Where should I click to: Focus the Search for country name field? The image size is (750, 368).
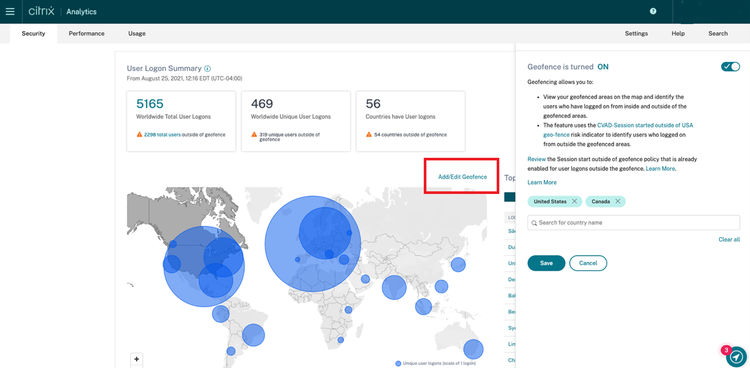click(x=634, y=223)
